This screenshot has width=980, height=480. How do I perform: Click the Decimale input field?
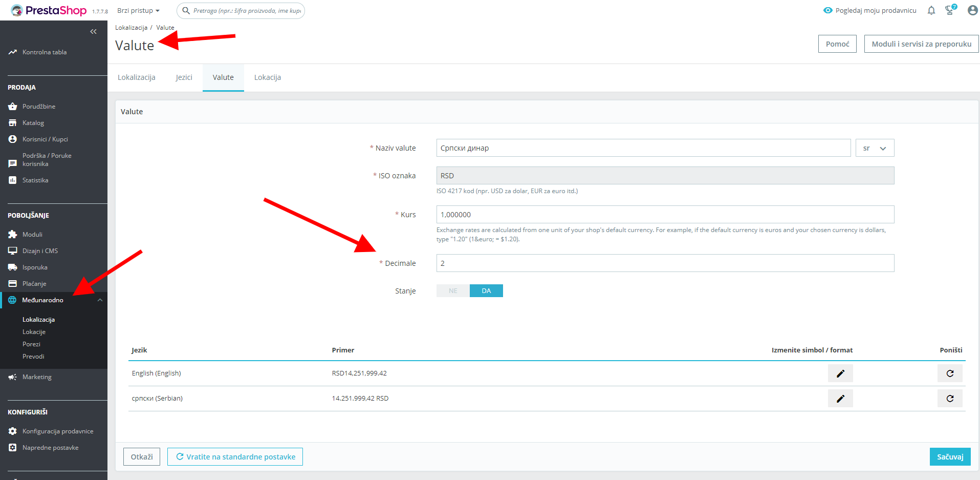(665, 263)
